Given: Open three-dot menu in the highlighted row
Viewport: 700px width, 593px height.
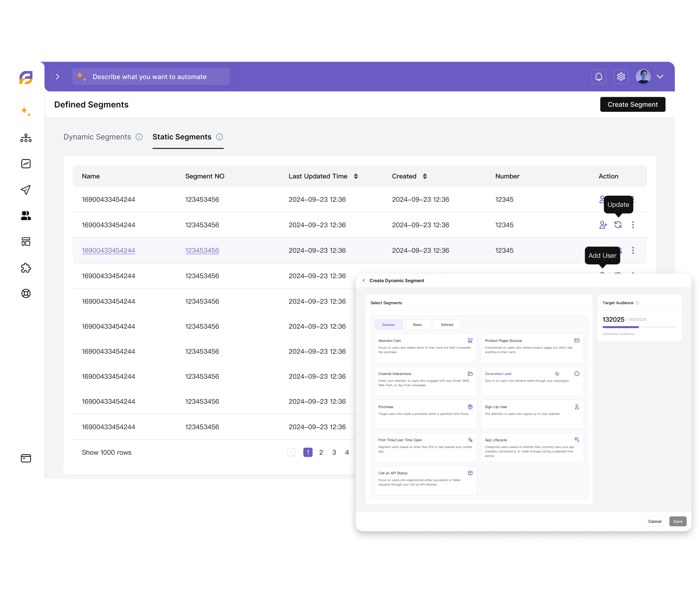Looking at the screenshot, I should [633, 250].
